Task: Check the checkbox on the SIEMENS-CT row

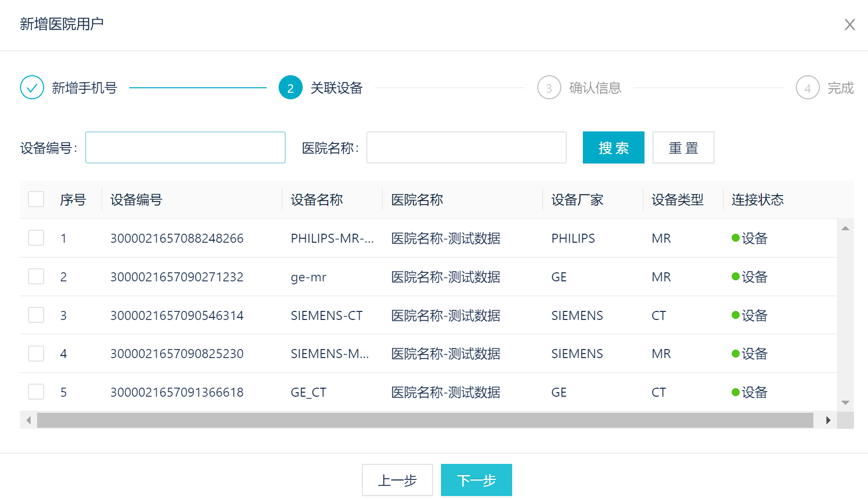Action: [36, 315]
